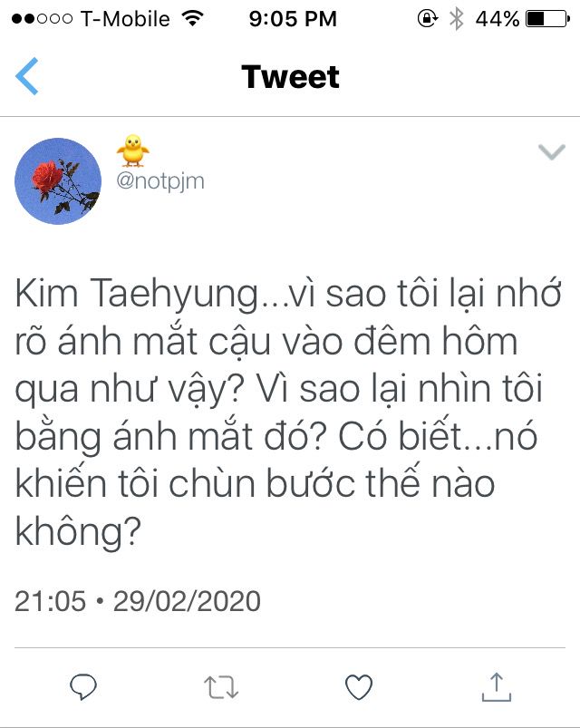The image size is (580, 728).
Task: Tap the chick emoji display name
Action: [132, 150]
